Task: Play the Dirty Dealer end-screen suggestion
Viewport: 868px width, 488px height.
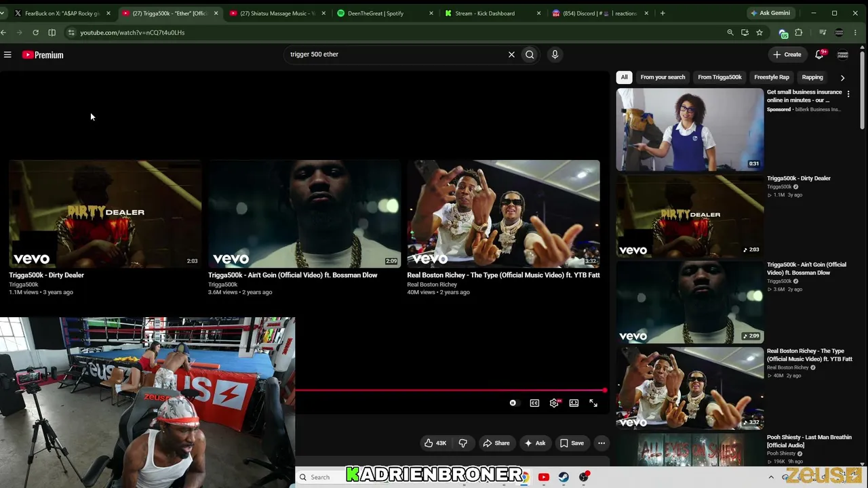Action: [x=105, y=213]
